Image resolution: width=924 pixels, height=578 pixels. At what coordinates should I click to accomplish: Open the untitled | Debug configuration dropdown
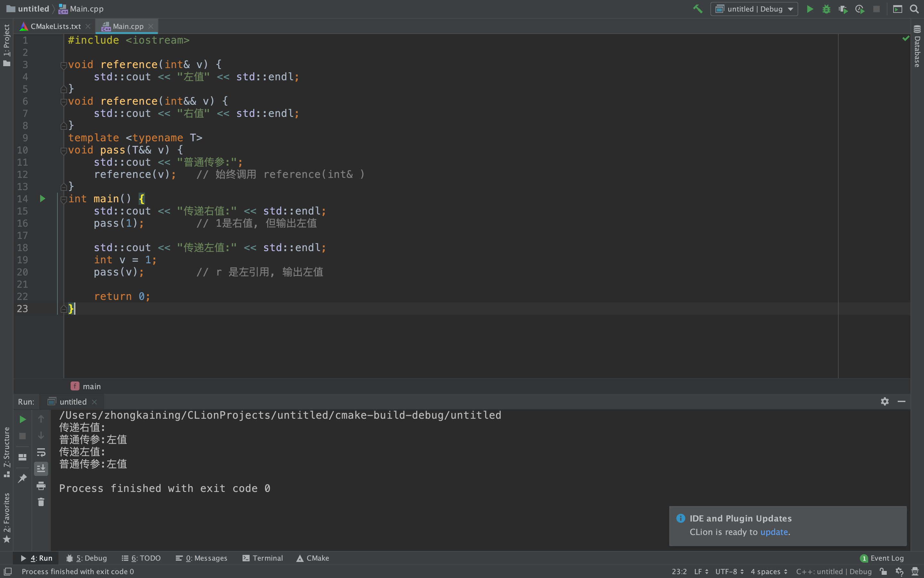tap(754, 9)
